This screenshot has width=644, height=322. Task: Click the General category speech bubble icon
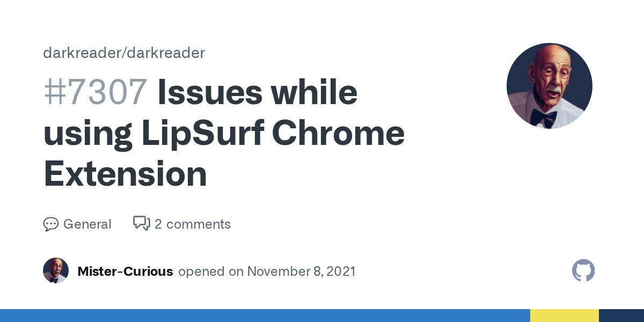50,224
